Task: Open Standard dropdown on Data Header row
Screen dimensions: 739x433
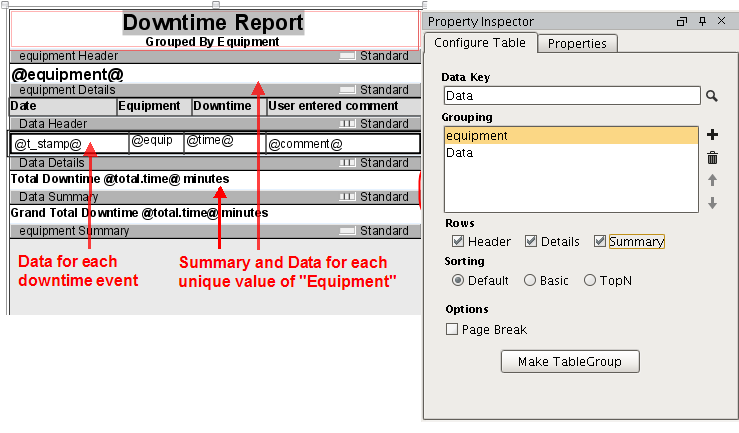Action: click(384, 124)
